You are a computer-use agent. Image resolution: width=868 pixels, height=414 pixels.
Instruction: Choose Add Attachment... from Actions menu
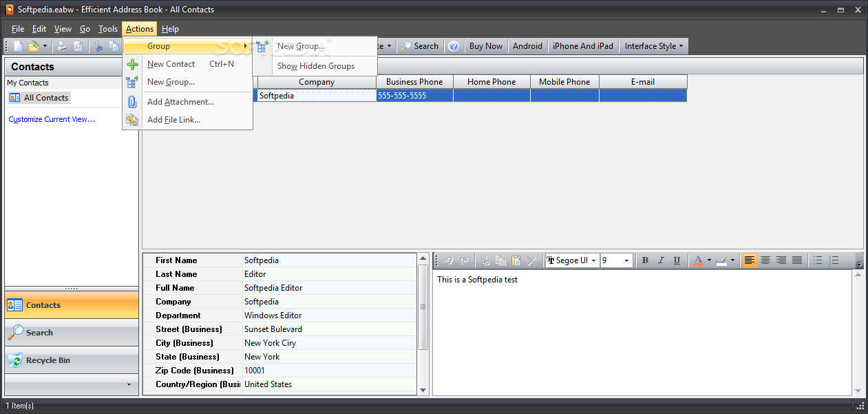(188, 102)
